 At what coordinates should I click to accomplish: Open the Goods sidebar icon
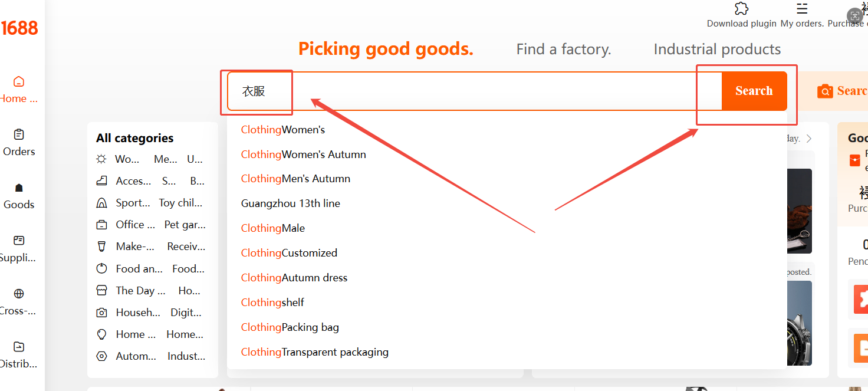(19, 188)
